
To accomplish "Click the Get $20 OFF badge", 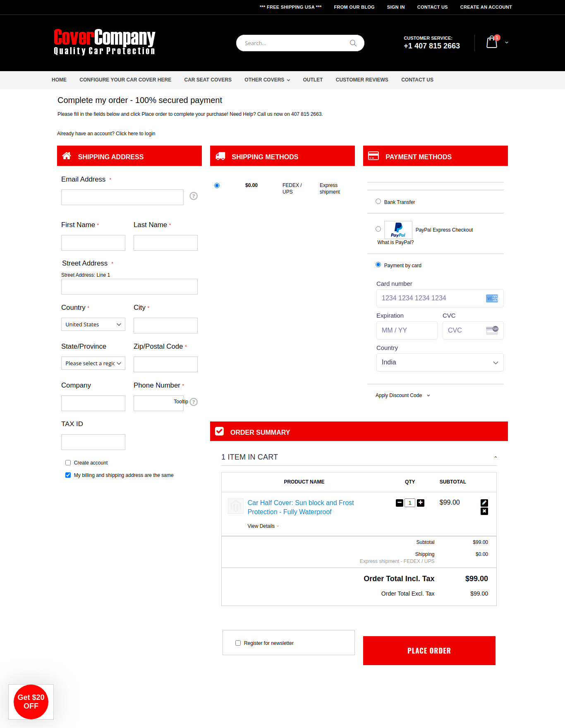I will (31, 702).
